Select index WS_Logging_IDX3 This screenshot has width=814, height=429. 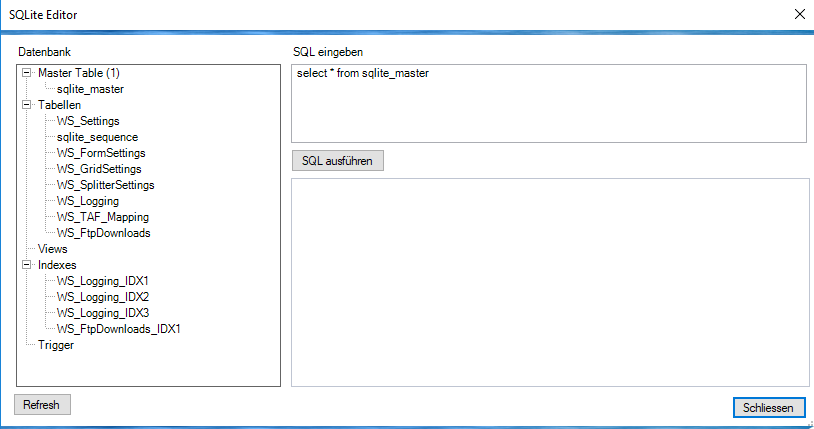tap(103, 313)
